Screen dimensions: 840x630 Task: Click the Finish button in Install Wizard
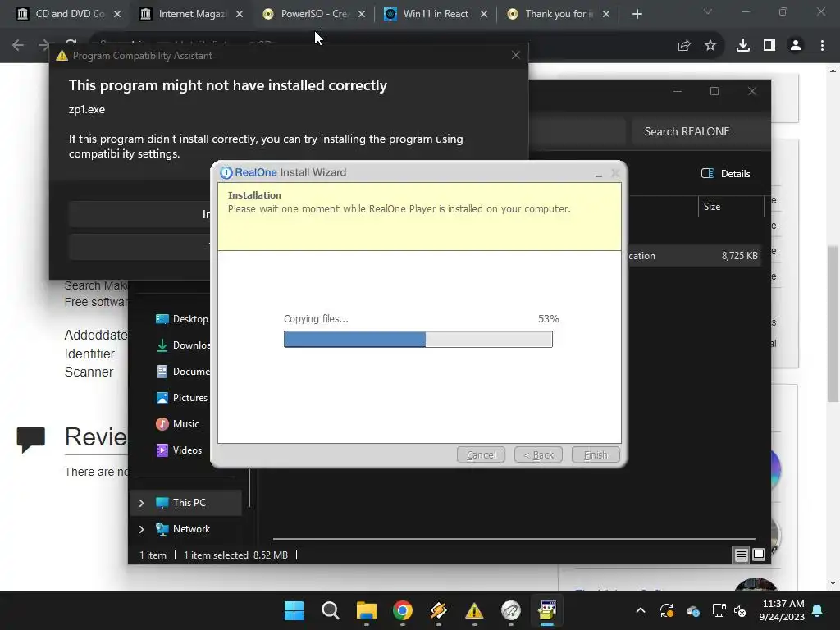pos(596,454)
